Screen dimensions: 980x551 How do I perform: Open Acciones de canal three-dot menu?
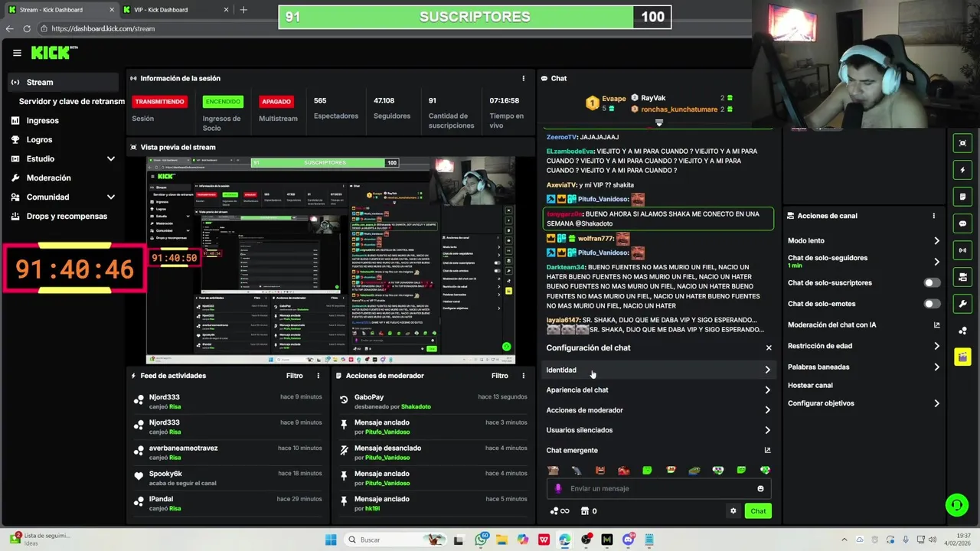pyautogui.click(x=933, y=216)
